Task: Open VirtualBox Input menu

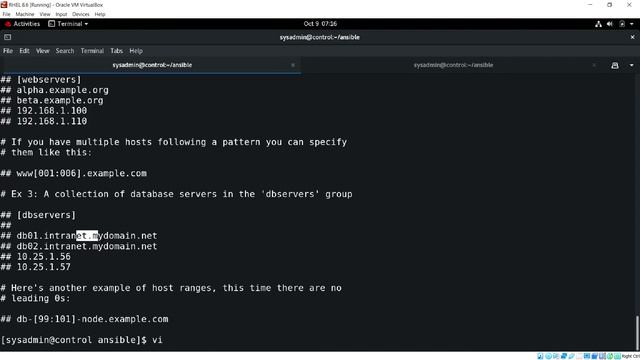Action: (x=61, y=14)
